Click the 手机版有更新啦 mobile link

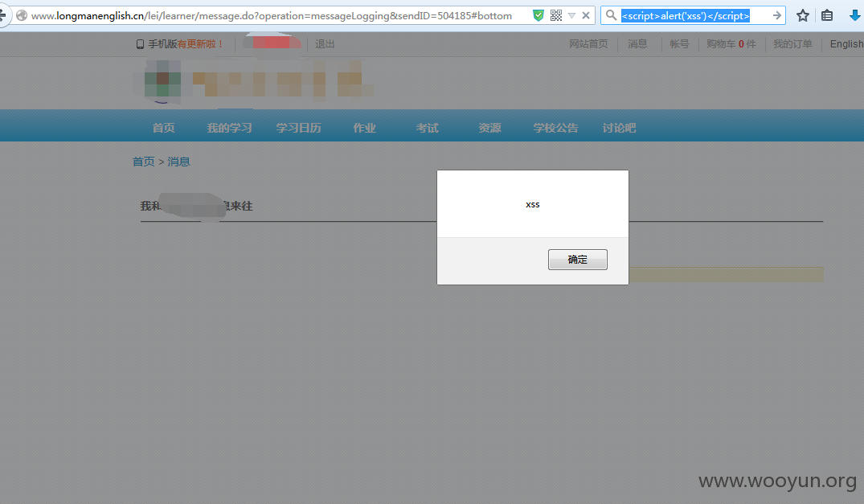point(186,44)
